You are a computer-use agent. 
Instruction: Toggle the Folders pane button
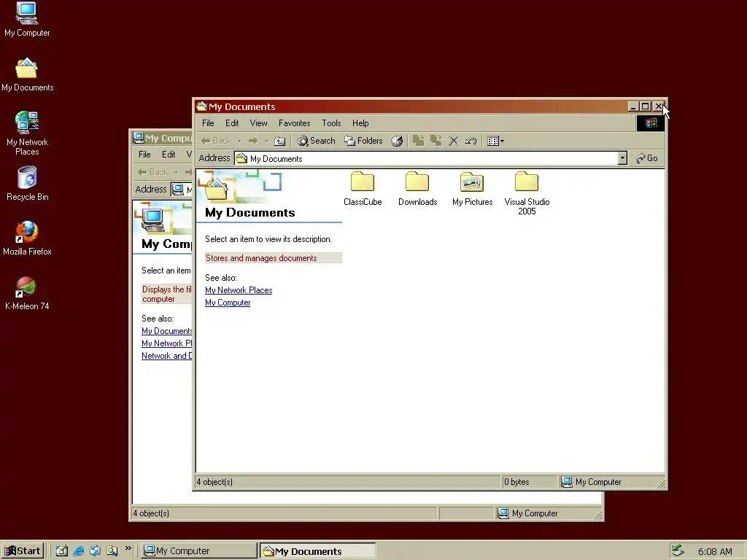pos(364,141)
